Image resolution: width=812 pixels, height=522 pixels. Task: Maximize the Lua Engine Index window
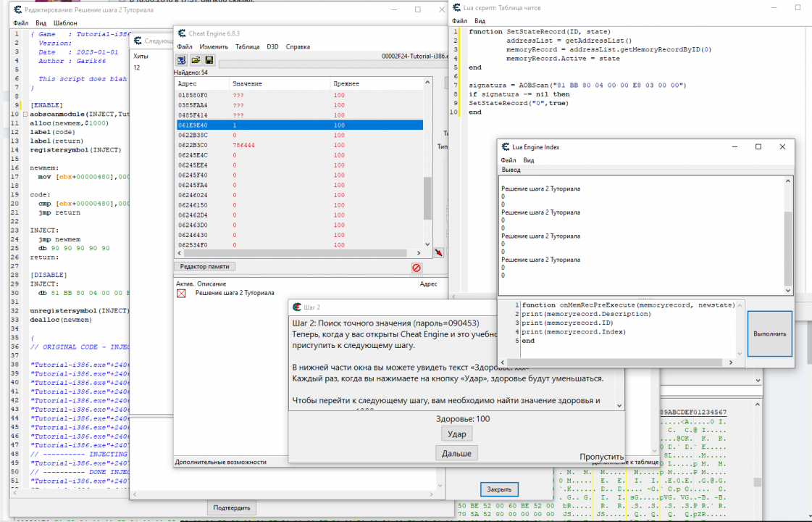pyautogui.click(x=758, y=146)
